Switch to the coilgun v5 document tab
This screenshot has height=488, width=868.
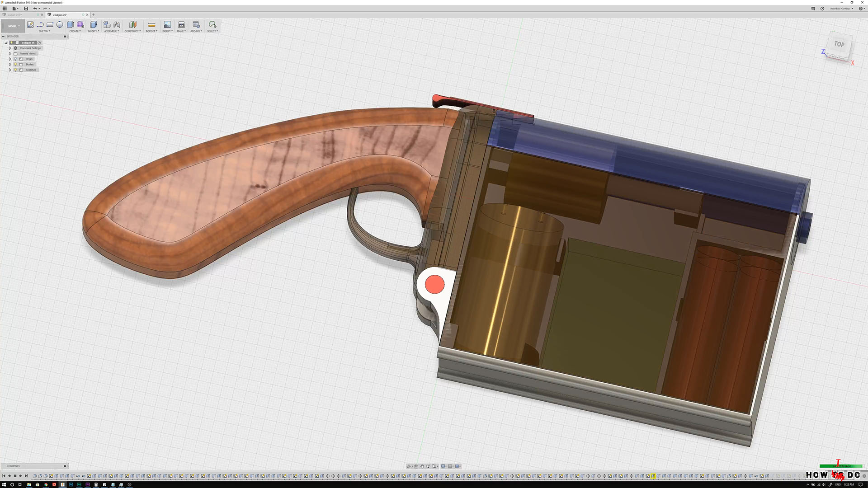point(61,14)
